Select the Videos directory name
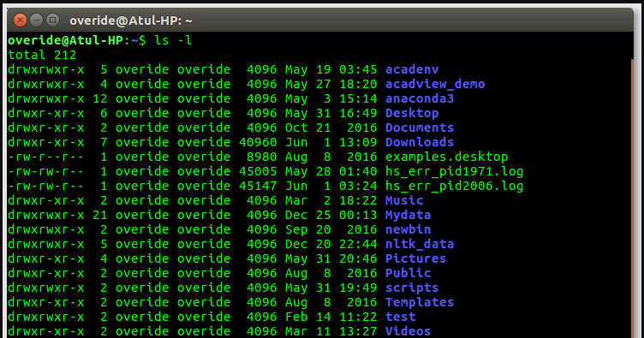Image resolution: width=644 pixels, height=338 pixels. 408,331
